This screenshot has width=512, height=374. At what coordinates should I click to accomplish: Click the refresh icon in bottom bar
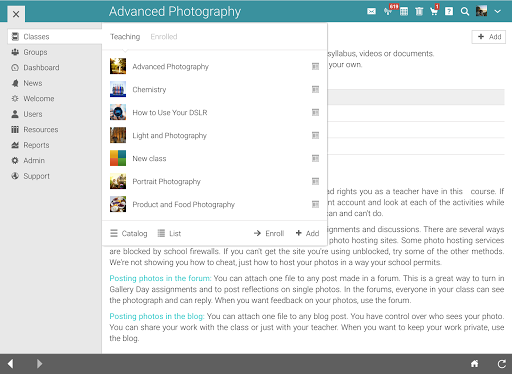coord(502,364)
